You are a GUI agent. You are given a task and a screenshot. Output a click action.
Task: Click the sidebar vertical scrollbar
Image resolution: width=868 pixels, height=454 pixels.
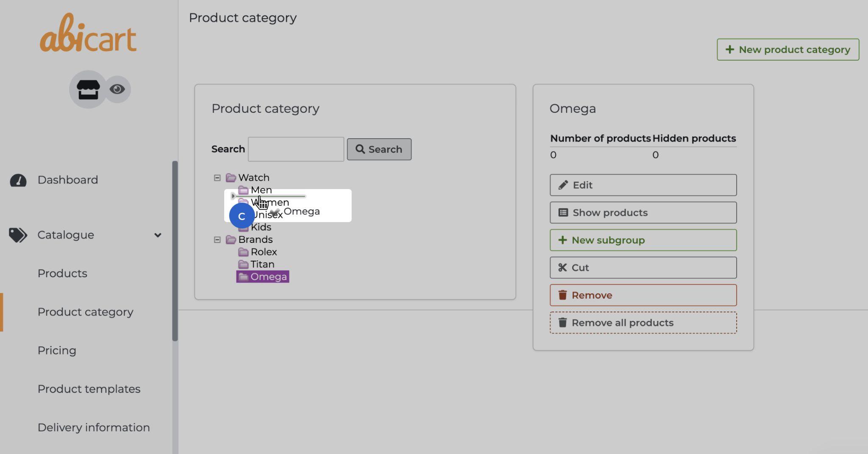tap(175, 251)
